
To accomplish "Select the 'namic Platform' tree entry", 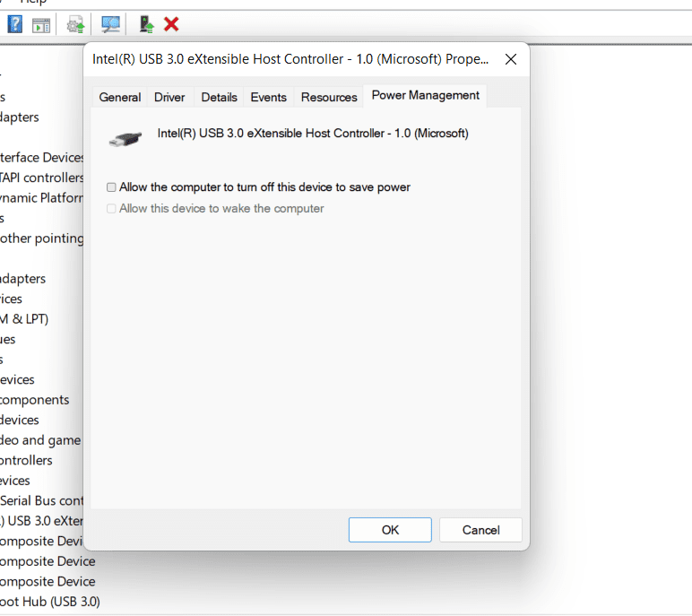I will coord(41,198).
